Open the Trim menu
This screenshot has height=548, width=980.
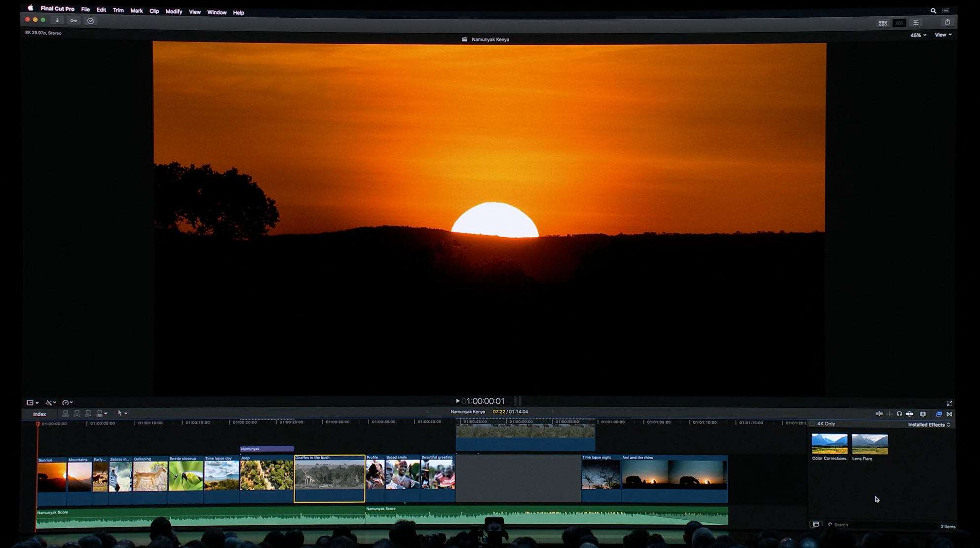118,10
